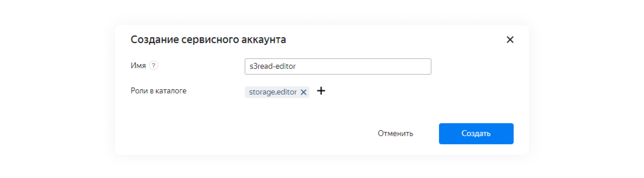The image size is (644, 178).
Task: Click the word storage.editor inside the tag
Action: [x=273, y=92]
